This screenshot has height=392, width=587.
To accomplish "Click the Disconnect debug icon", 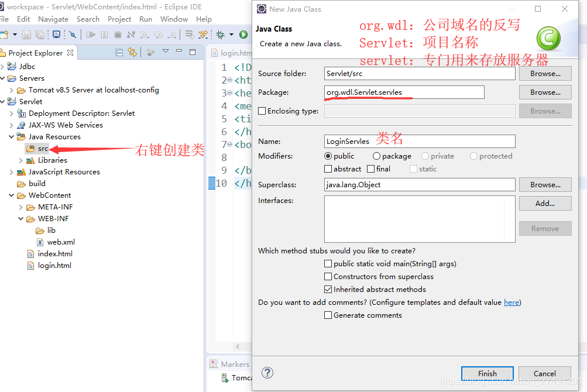I will click(131, 35).
